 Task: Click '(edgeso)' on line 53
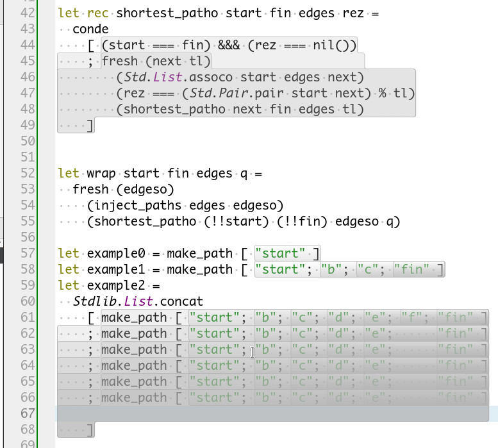coord(145,189)
